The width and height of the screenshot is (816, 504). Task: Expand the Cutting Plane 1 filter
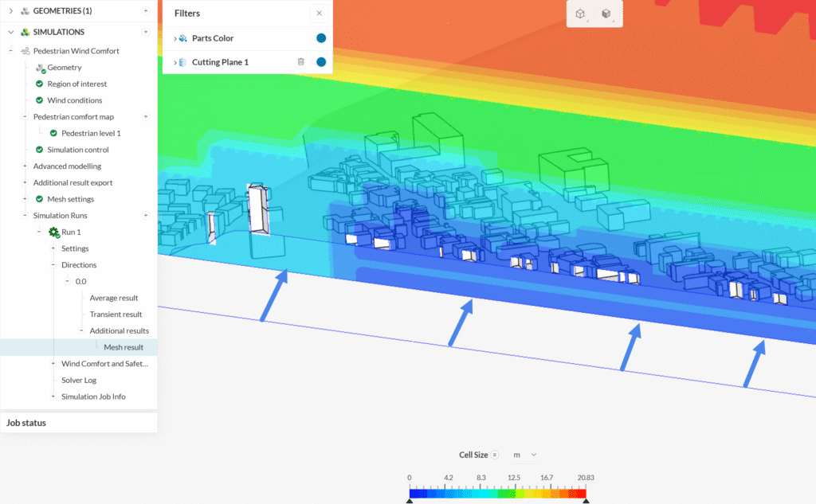(175, 62)
